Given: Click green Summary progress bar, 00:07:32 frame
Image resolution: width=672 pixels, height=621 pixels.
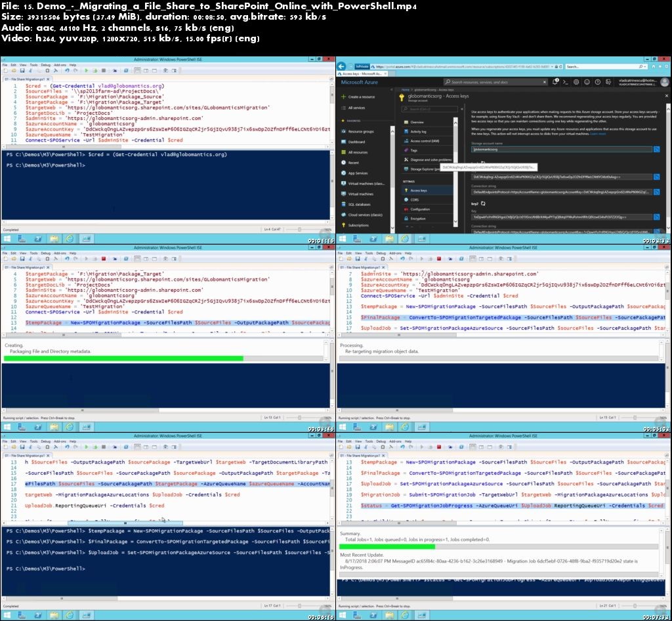Looking at the screenshot, I should click(387, 546).
